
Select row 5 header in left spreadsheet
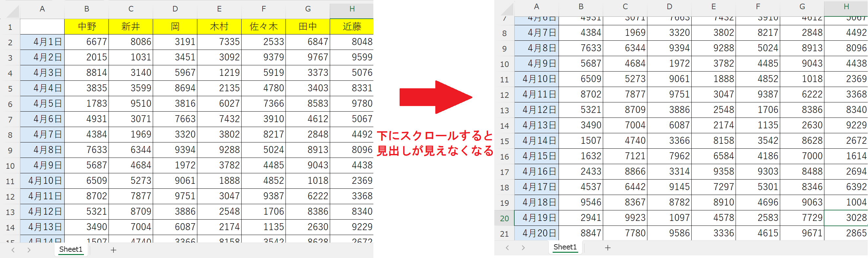point(10,89)
